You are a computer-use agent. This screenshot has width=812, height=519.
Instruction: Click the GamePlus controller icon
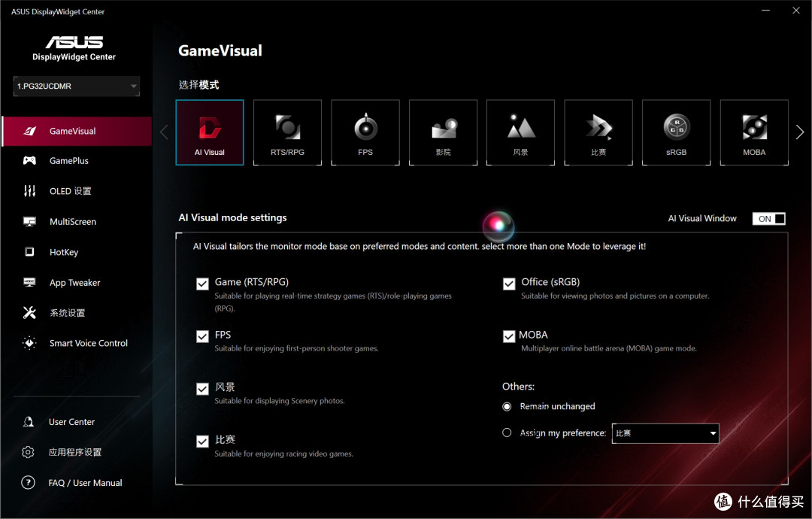pyautogui.click(x=29, y=160)
